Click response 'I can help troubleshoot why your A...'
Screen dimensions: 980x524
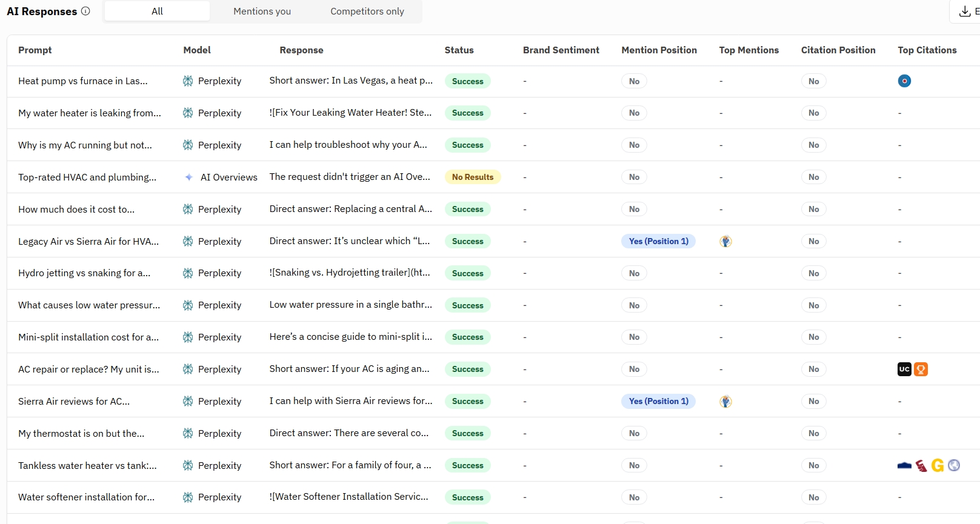(348, 145)
